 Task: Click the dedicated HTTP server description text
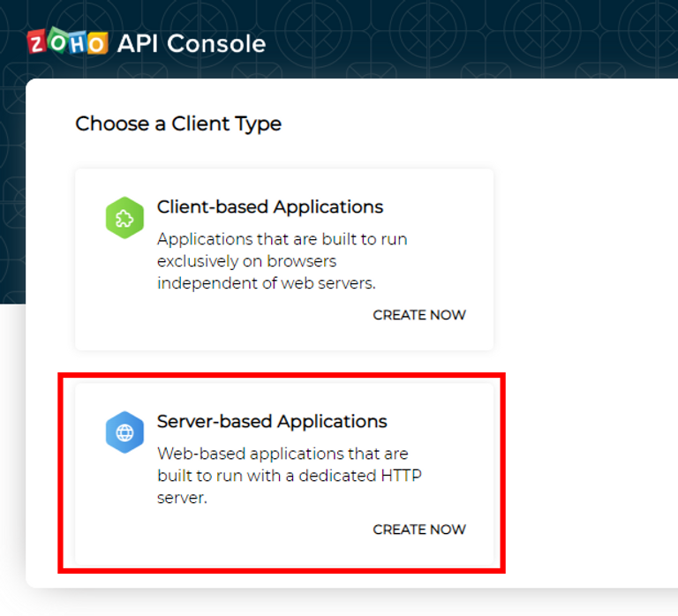click(290, 476)
